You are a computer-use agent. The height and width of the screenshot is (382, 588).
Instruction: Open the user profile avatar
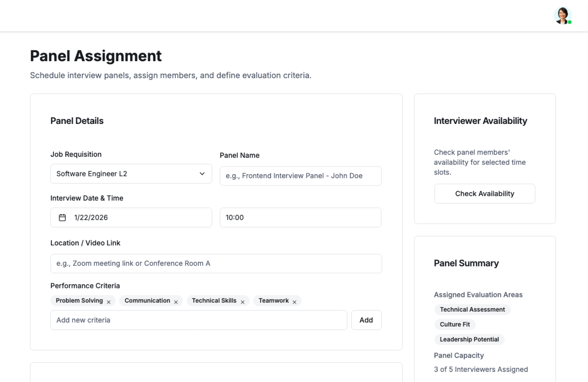(x=562, y=15)
